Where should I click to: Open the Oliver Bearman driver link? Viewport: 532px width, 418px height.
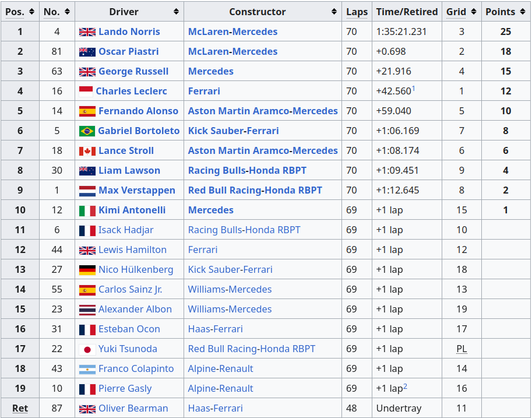(x=133, y=408)
